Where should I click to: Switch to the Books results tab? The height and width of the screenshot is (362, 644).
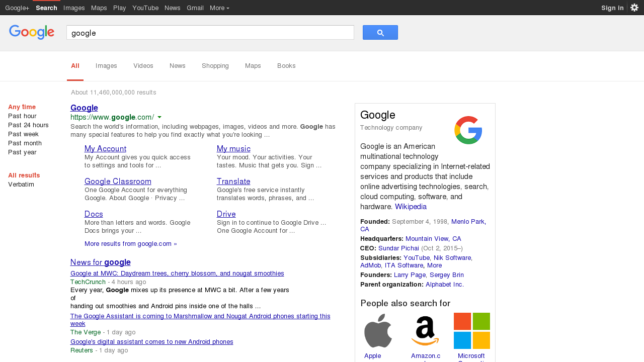click(286, 66)
